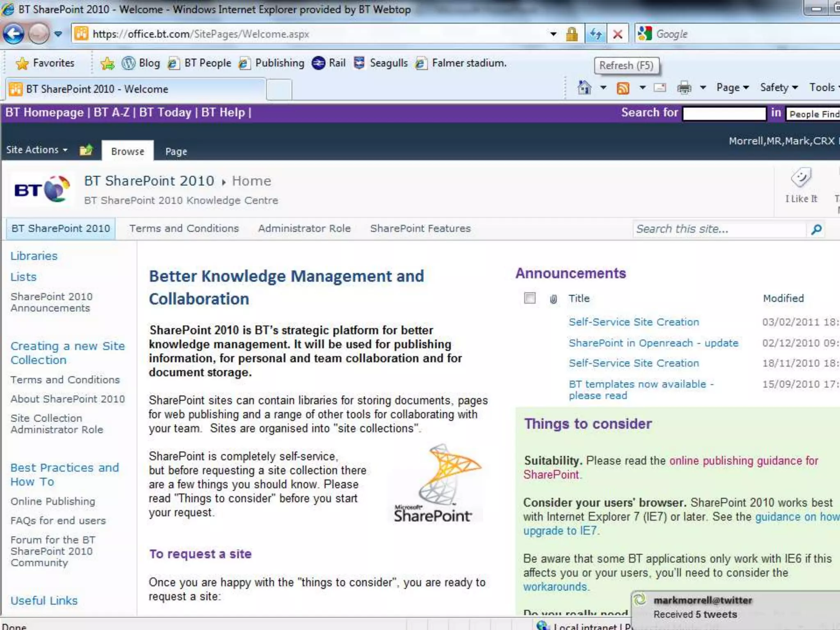Image resolution: width=840 pixels, height=630 pixels.
Task: Open SharePoint 2010 Announcements sidebar link
Action: 52,302
